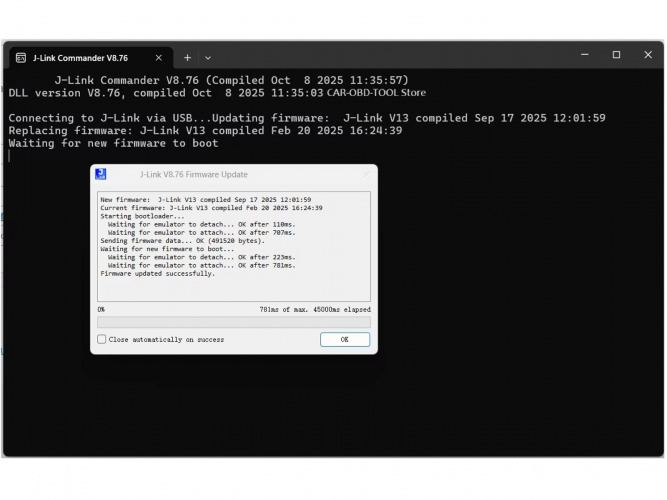Click the 'New firmware:' log line
Screen dimensions: 667x500
pyautogui.click(x=205, y=200)
